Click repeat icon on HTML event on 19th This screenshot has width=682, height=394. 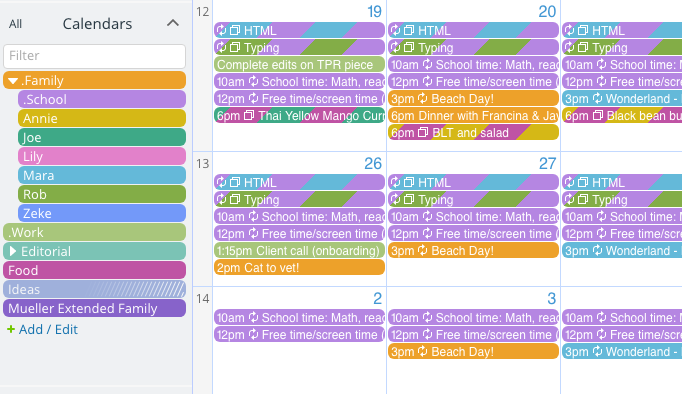221,30
